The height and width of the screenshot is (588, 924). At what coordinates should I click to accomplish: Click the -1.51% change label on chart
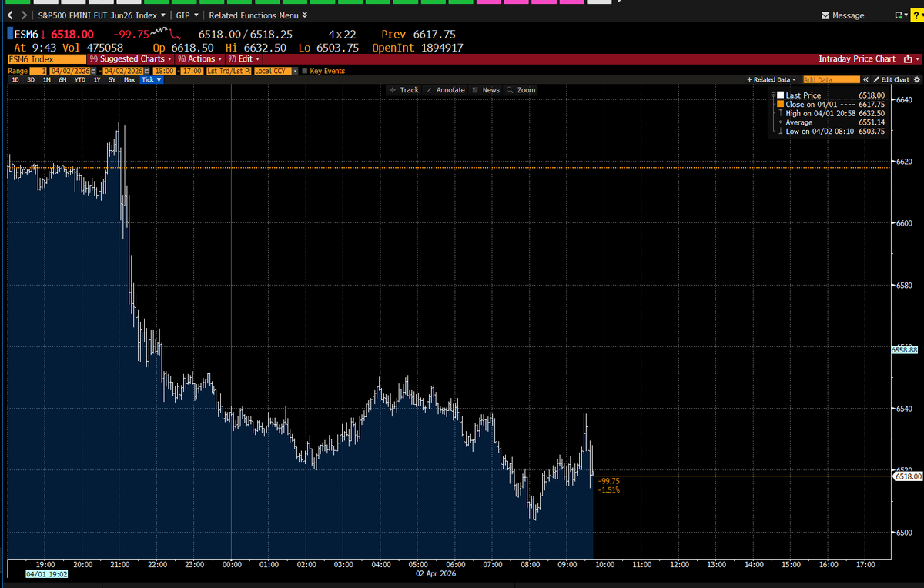pos(608,489)
